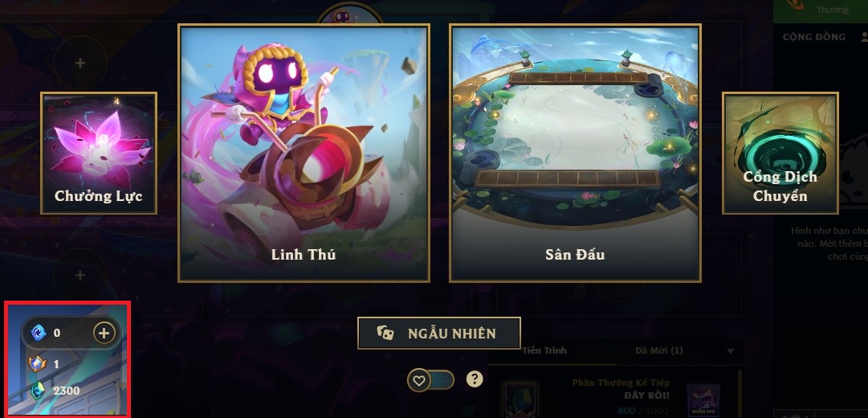Click the next reward icon labeled Miễn Phí
Screen dimensions: 868x418
point(703,400)
